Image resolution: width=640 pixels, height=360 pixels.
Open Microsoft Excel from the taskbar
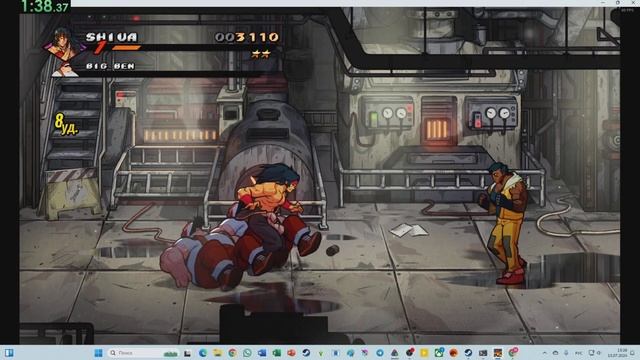tap(276, 353)
